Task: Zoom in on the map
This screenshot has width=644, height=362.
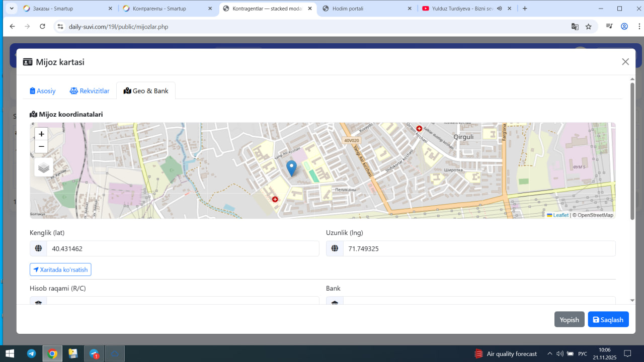Action: tap(41, 134)
